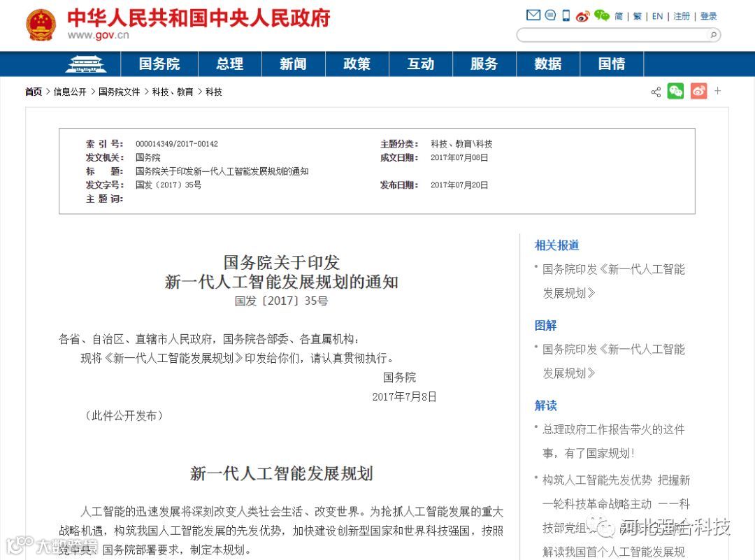Click document number 国发〔2017〕35号 in info box
This screenshot has width=755, height=560.
coord(168,185)
